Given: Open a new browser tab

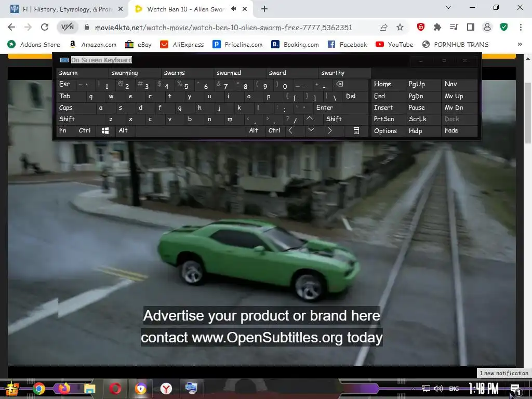Looking at the screenshot, I should [264, 9].
